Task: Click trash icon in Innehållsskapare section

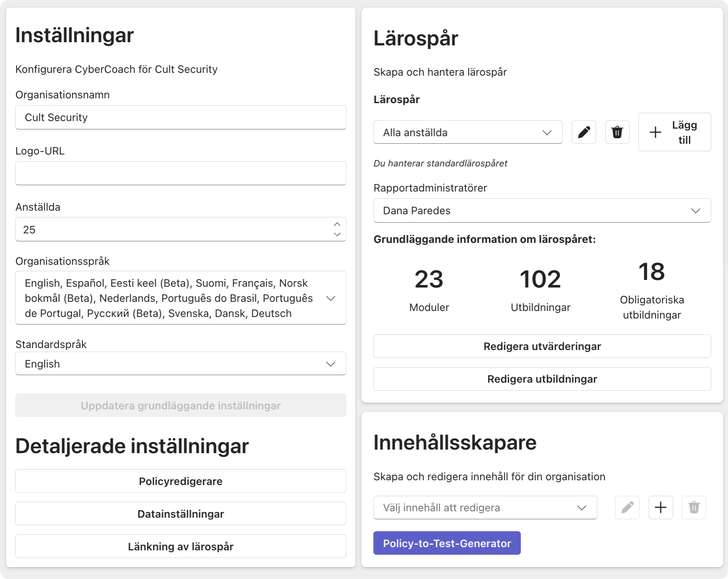Action: [694, 508]
